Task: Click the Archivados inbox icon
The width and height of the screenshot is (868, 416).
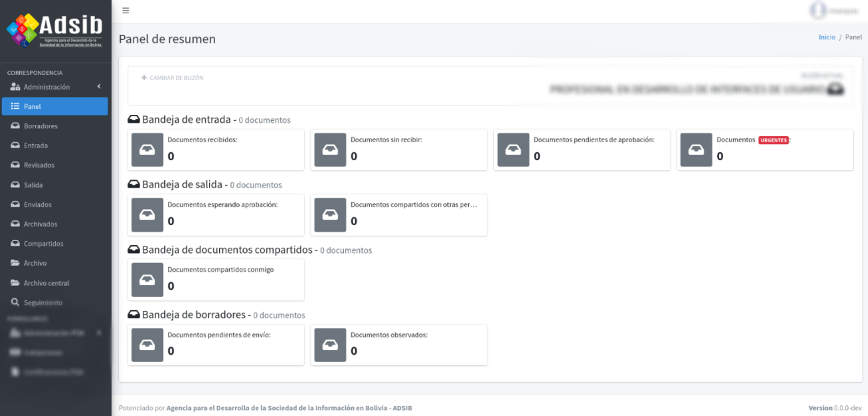Action: point(15,224)
